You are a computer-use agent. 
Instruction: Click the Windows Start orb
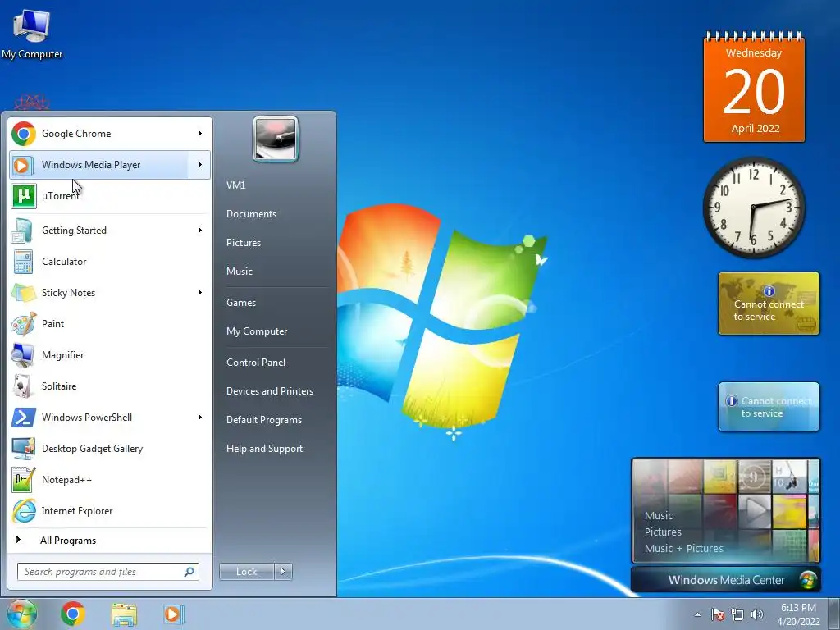pos(21,614)
